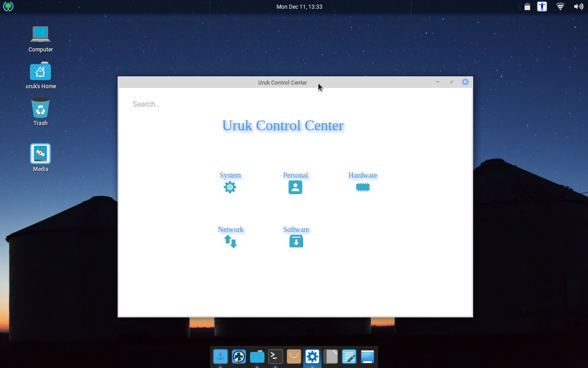Open the file manager folder in dock
Viewport: 588px width, 368px height.
[257, 356]
